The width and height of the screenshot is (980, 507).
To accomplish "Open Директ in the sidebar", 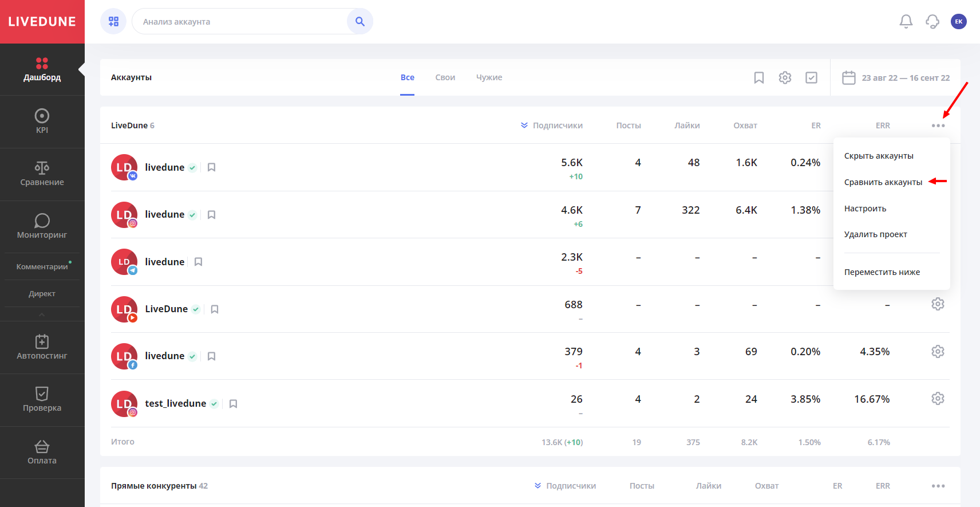I will (x=42, y=294).
